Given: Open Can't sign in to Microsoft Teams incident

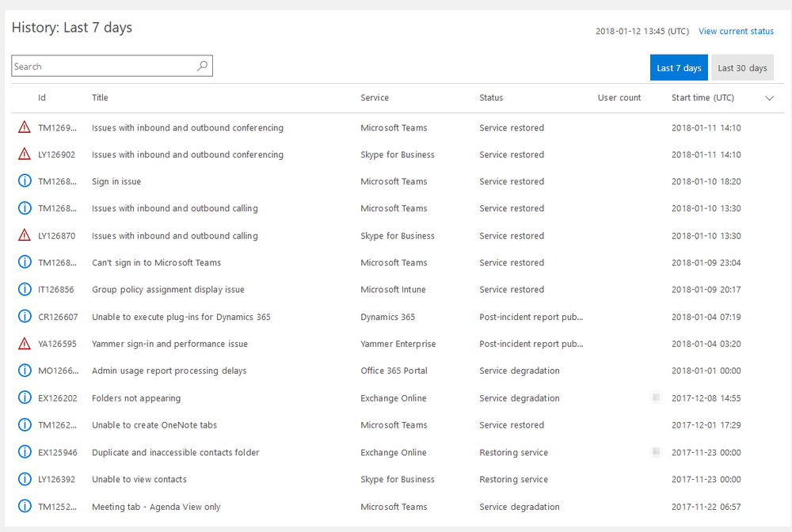Looking at the screenshot, I should coord(157,263).
